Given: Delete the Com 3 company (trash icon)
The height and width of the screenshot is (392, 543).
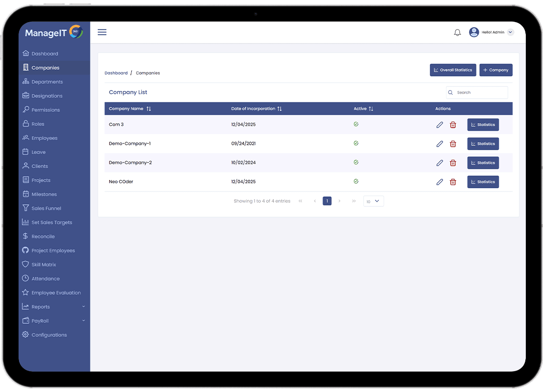Looking at the screenshot, I should click(453, 125).
